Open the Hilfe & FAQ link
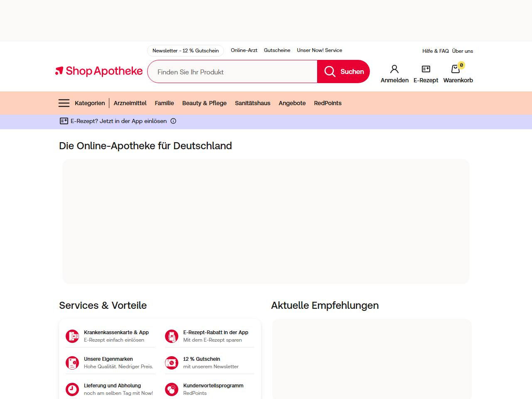This screenshot has width=532, height=399. tap(436, 51)
